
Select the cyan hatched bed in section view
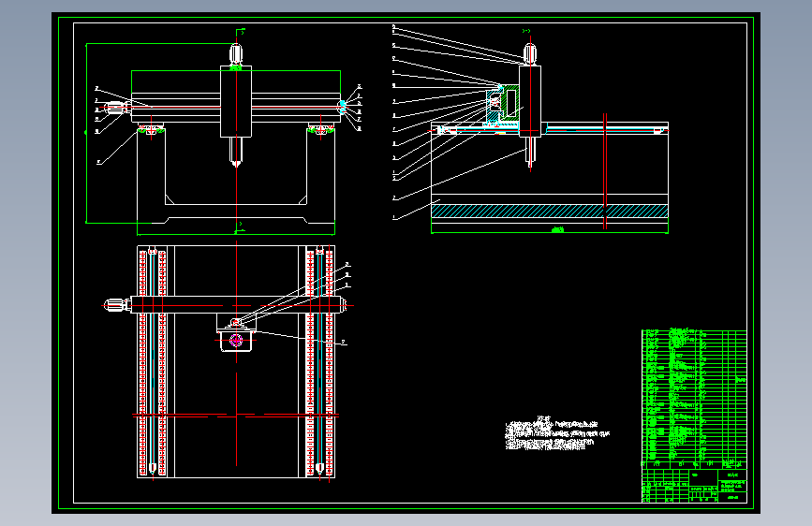click(550, 211)
